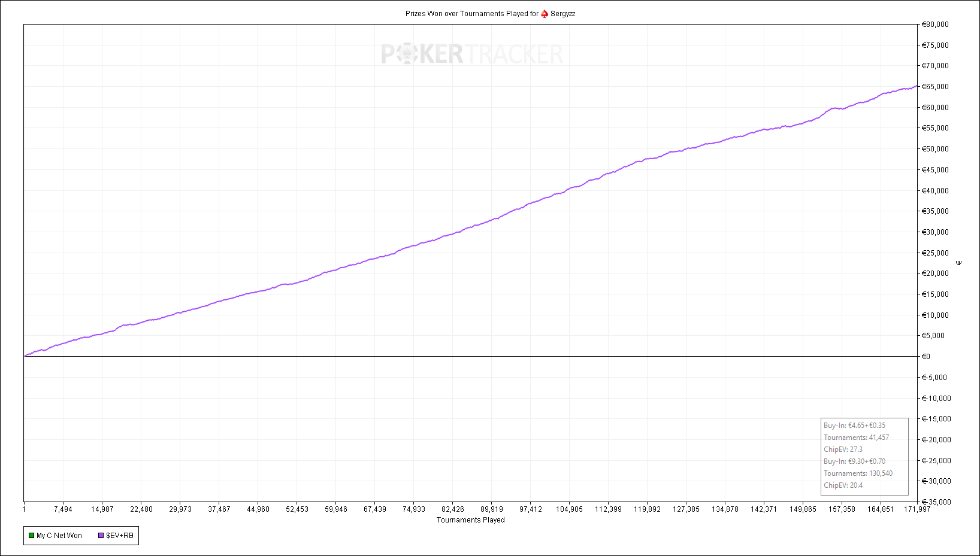Click the x-axis tick label 44,960
The image size is (980, 556).
258,509
